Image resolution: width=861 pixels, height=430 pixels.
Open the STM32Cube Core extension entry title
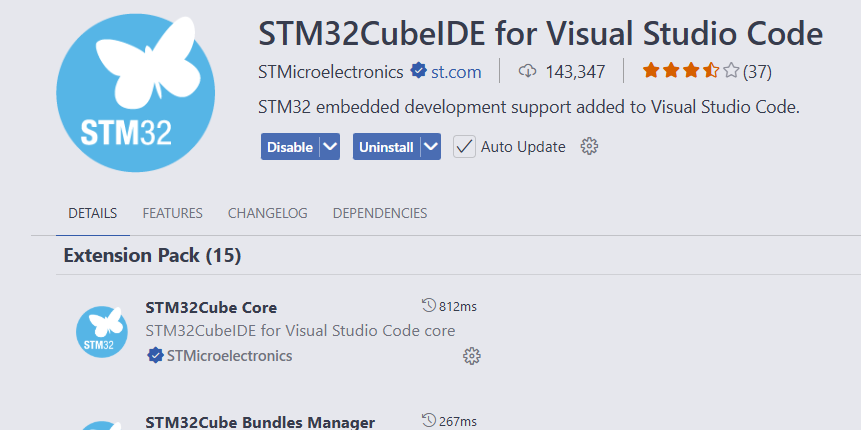tap(211, 308)
